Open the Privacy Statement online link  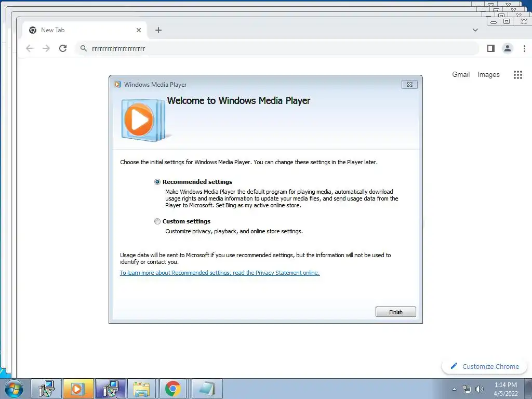220,273
